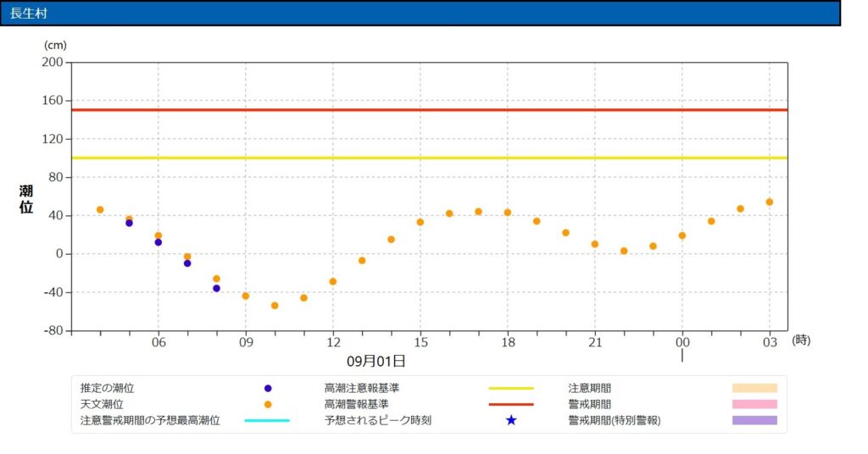Click the 予想されるピーク時刻 legend label

click(377, 420)
